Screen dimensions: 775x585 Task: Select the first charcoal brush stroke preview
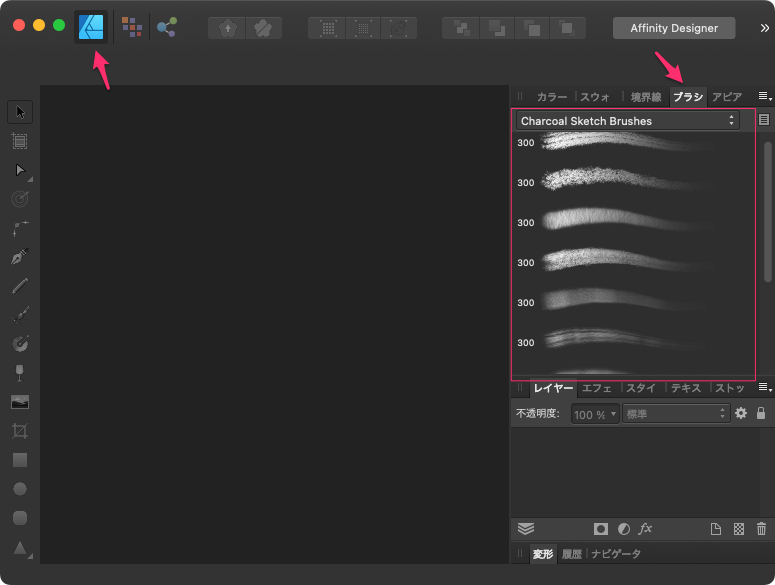pos(630,143)
